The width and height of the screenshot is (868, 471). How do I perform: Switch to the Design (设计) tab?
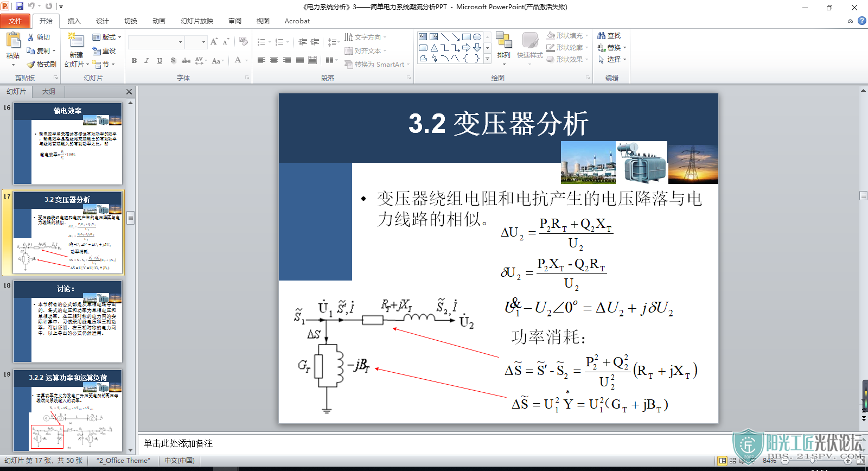pos(102,21)
